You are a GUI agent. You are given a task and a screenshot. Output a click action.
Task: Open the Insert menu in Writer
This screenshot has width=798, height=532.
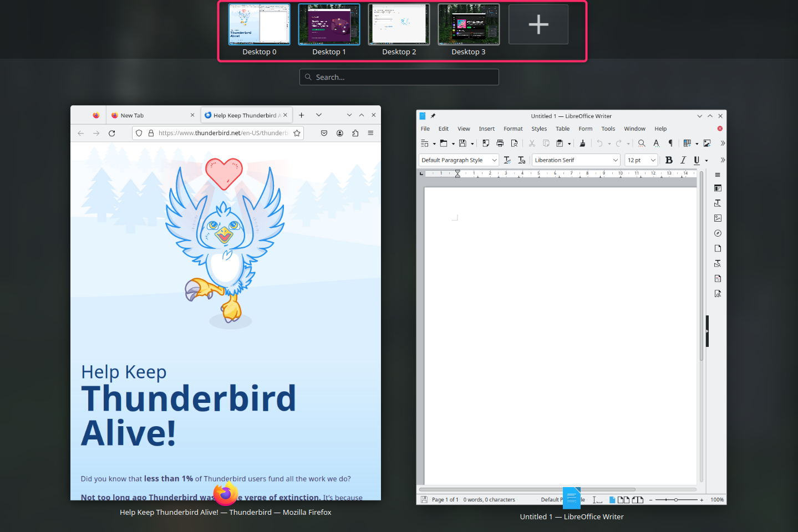click(487, 129)
